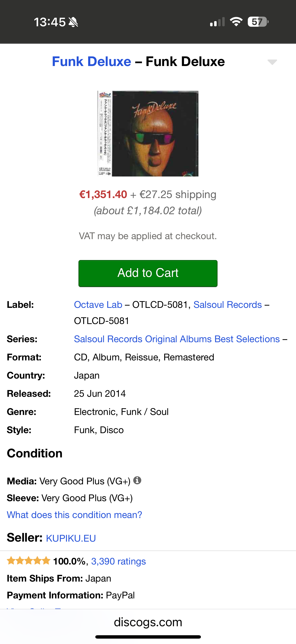Open the Funk Deluxe artist link
The height and width of the screenshot is (644, 296).
(x=91, y=62)
